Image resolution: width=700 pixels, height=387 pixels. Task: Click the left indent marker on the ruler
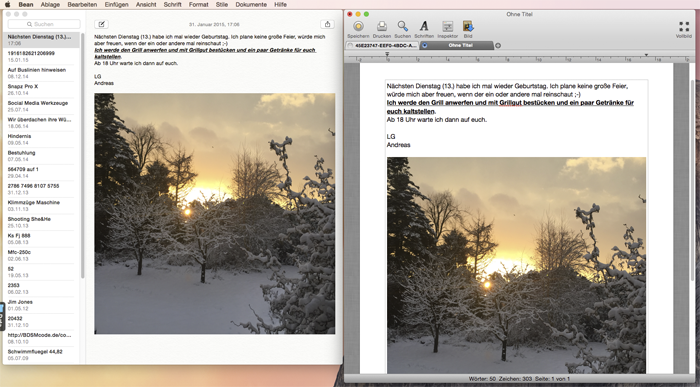coord(387,54)
